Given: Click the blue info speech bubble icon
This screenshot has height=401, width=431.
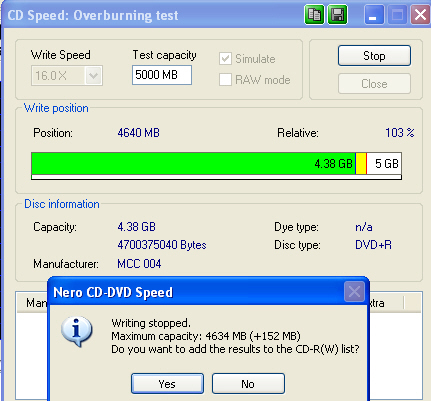Looking at the screenshot, I should 76,331.
